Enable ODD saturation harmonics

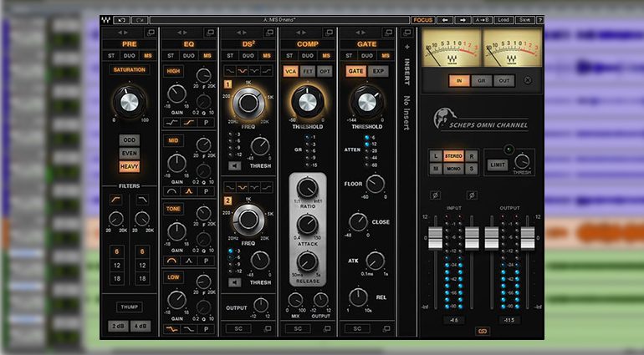(130, 140)
